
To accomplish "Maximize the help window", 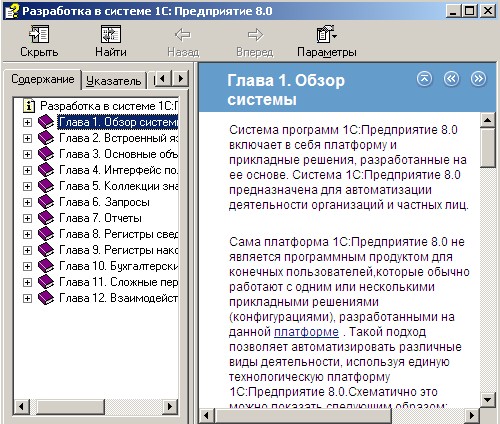I will [x=469, y=11].
